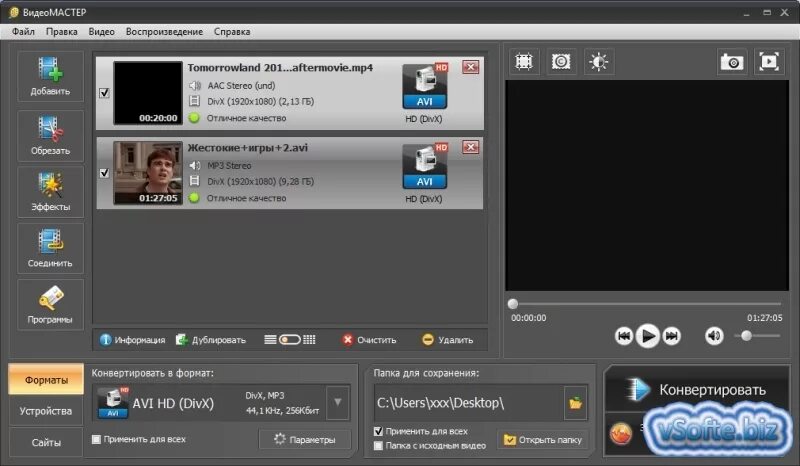Click the Информация info button

tap(132, 340)
